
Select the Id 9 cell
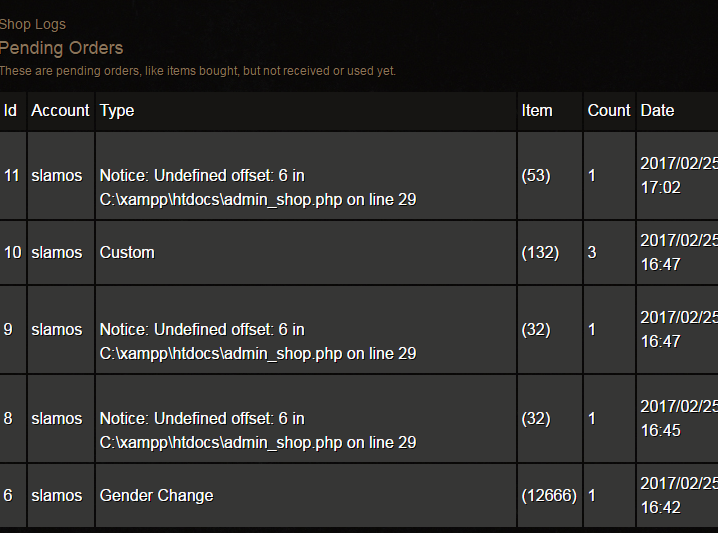(13, 330)
